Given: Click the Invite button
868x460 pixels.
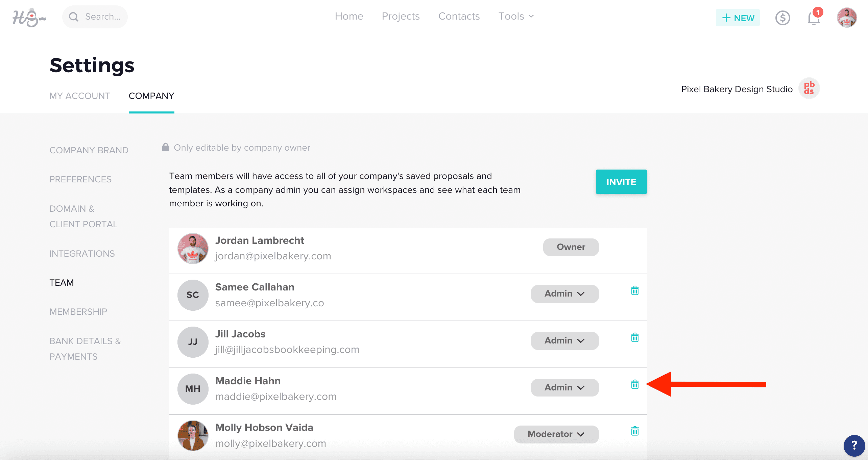Looking at the screenshot, I should 621,182.
